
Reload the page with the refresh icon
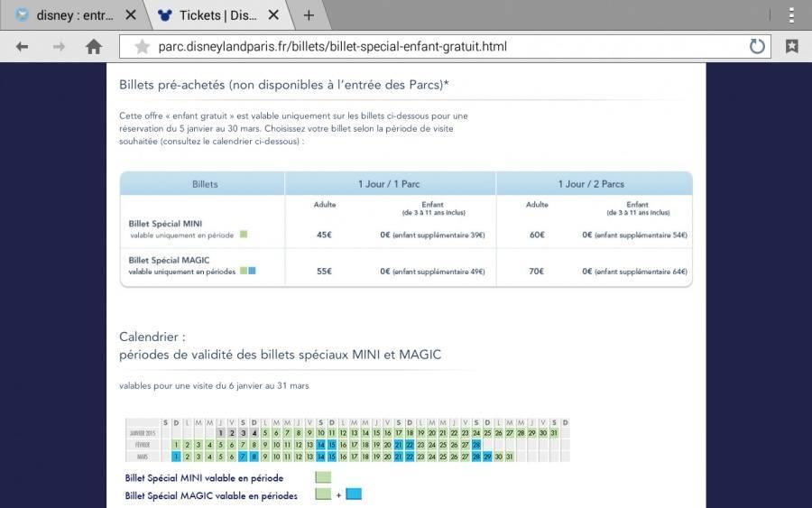[x=757, y=47]
